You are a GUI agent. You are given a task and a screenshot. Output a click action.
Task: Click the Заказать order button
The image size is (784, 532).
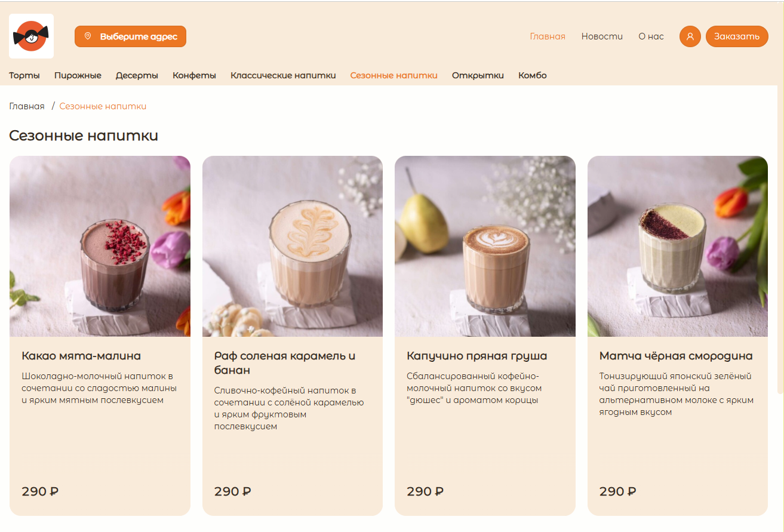[737, 36]
